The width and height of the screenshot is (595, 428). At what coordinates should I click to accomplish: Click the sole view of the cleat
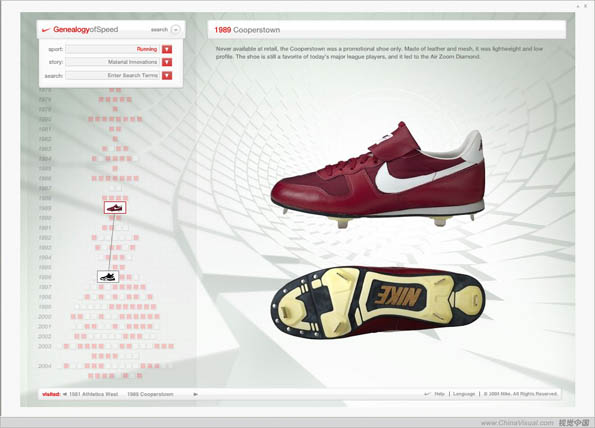tap(378, 302)
